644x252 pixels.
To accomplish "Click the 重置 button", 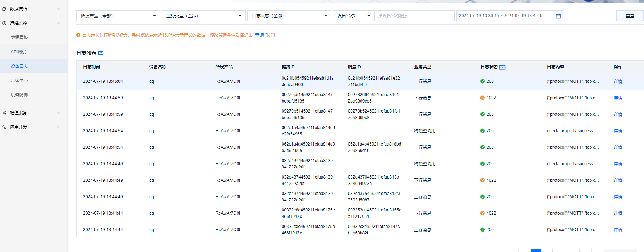I will click(x=630, y=16).
